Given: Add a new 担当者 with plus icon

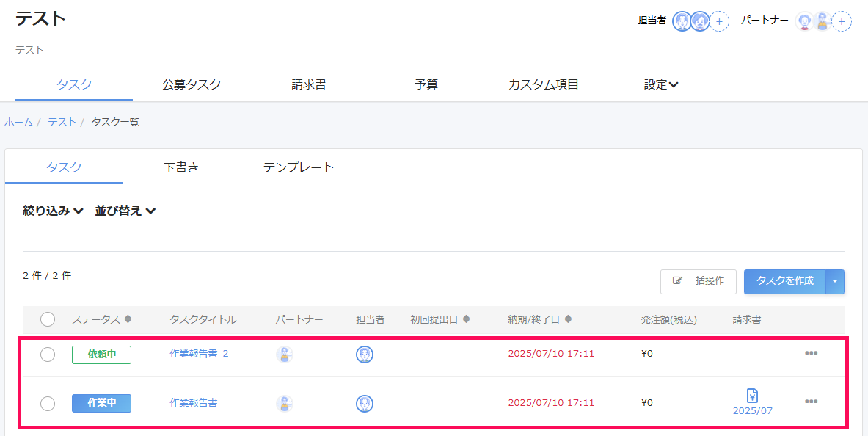Looking at the screenshot, I should click(x=719, y=21).
